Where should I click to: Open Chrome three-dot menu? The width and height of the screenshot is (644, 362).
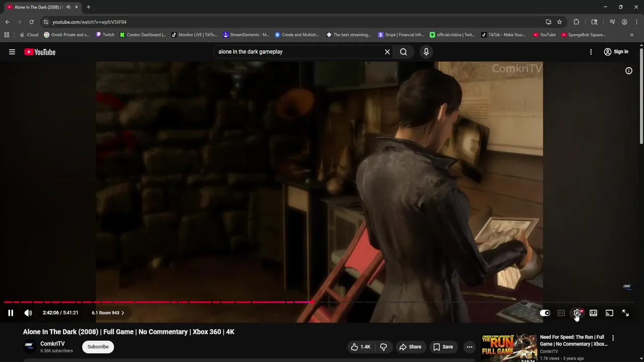[x=636, y=22]
